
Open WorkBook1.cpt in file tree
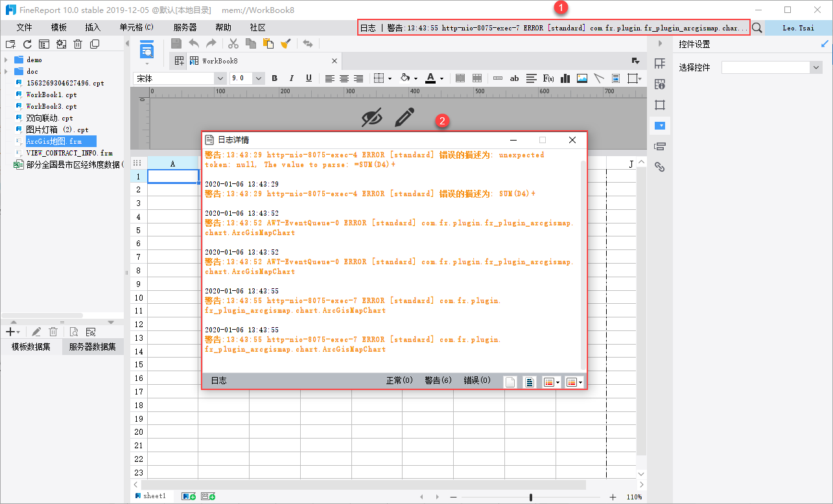[x=51, y=95]
